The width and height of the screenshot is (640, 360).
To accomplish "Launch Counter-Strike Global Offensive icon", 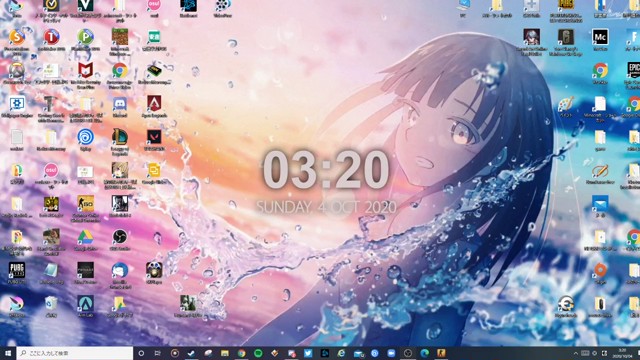I will [85, 203].
